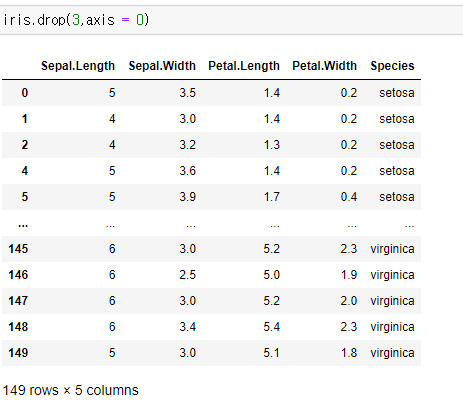
Task: Click virginica species in row 145
Action: (x=392, y=249)
